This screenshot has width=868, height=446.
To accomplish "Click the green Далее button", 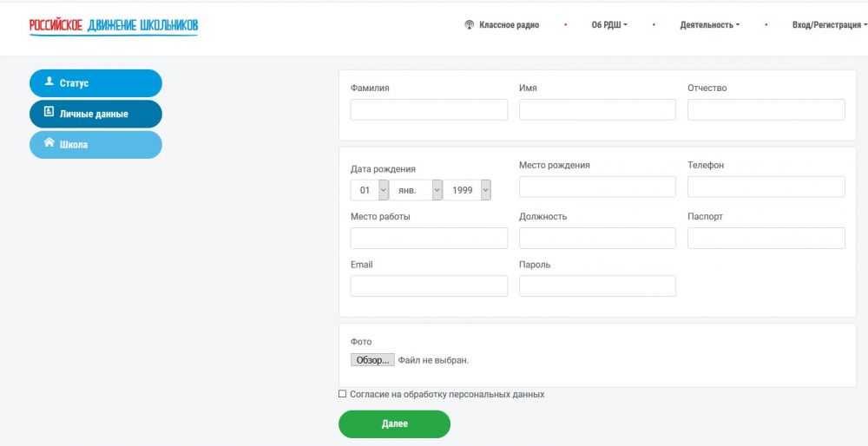I will click(395, 423).
